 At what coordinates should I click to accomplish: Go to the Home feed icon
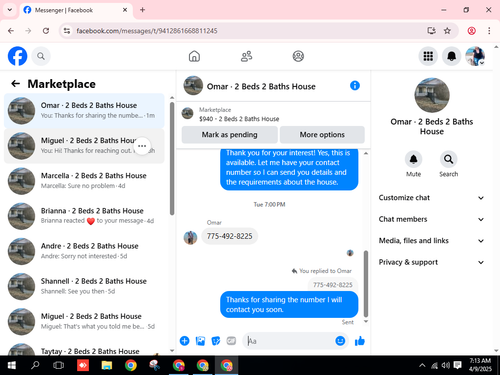pos(194,56)
